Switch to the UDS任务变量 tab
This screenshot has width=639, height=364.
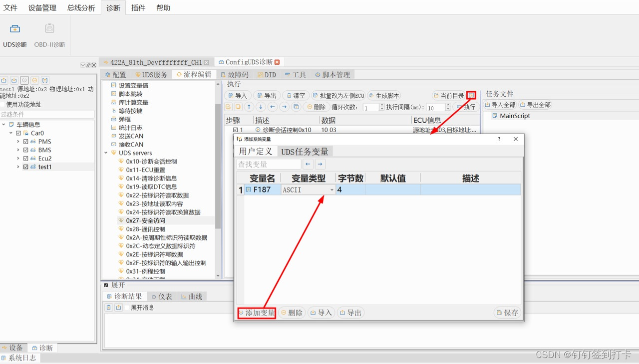pos(305,152)
